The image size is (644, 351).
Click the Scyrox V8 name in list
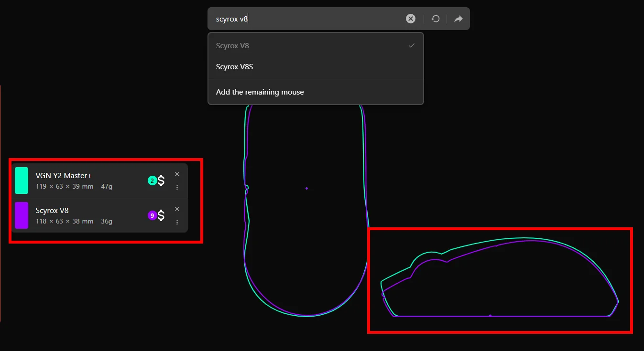[52, 211]
